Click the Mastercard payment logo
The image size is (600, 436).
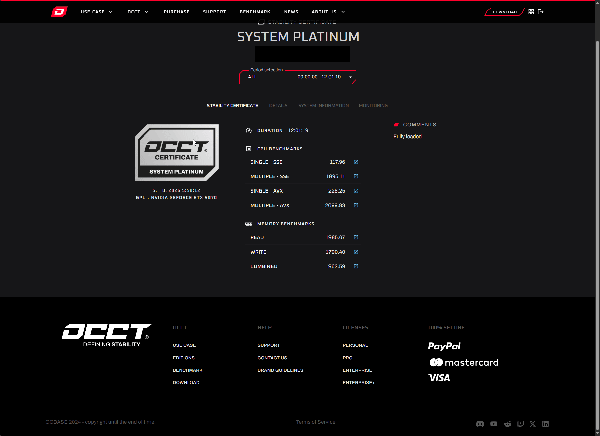(x=464, y=363)
